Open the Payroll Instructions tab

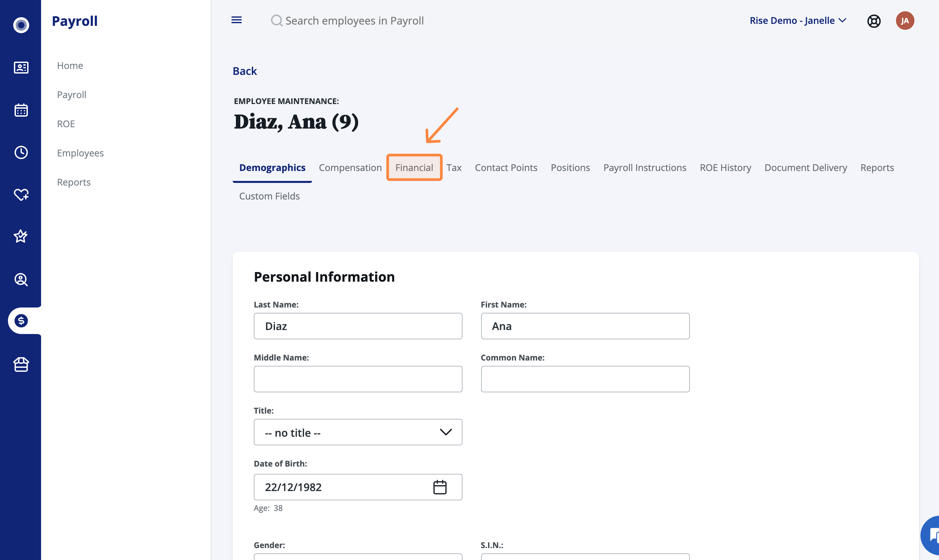645,168
